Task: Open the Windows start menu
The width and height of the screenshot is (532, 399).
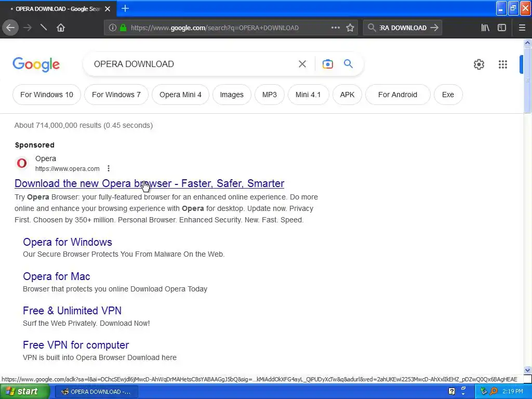Action: pos(24,392)
